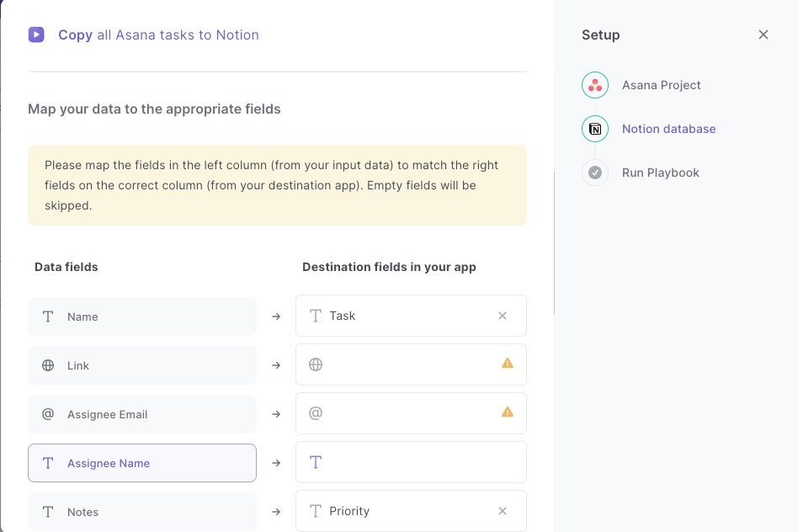Clear the Task destination mapping
The height and width of the screenshot is (532, 798).
click(x=503, y=316)
